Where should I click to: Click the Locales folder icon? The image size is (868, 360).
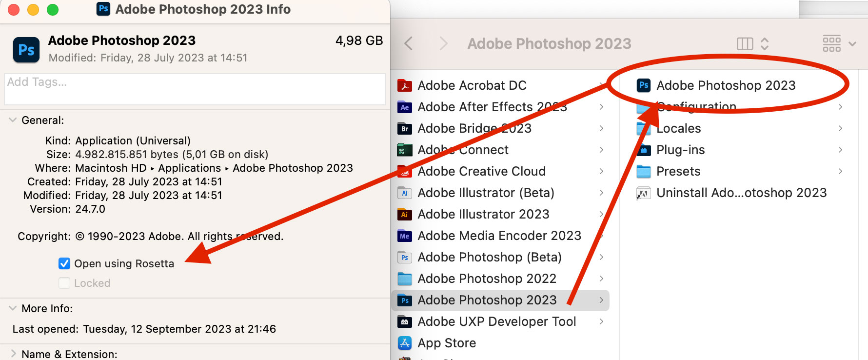pos(644,129)
